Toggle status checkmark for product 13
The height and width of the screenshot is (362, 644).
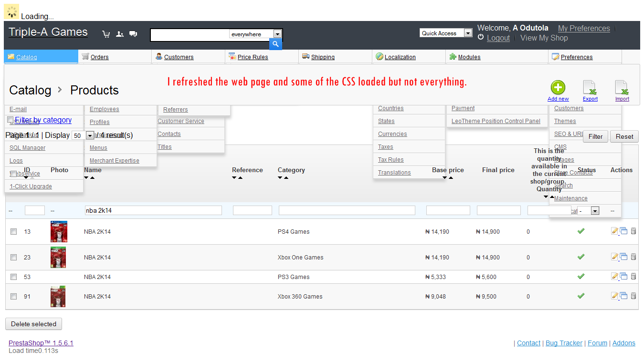click(x=581, y=231)
